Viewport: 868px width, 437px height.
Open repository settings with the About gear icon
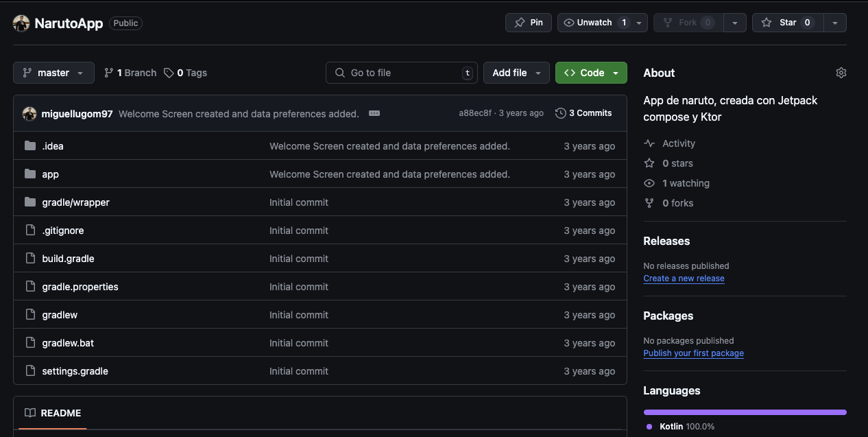point(841,73)
